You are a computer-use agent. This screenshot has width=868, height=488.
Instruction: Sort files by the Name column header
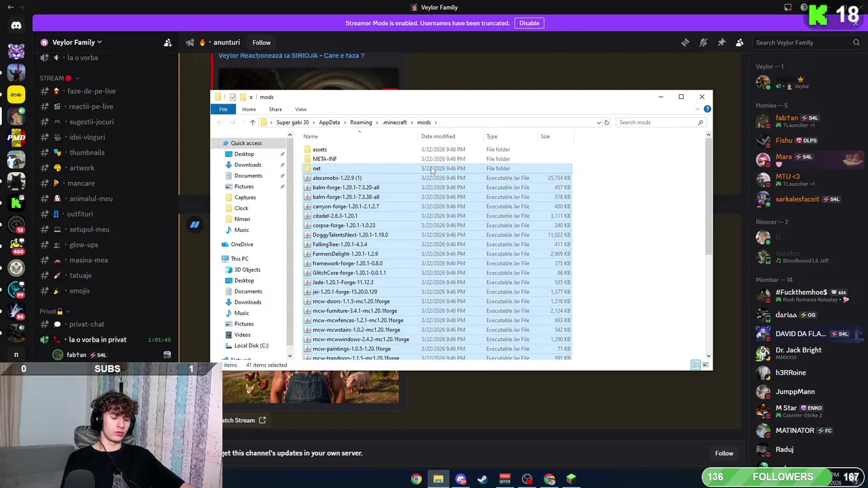359,136
